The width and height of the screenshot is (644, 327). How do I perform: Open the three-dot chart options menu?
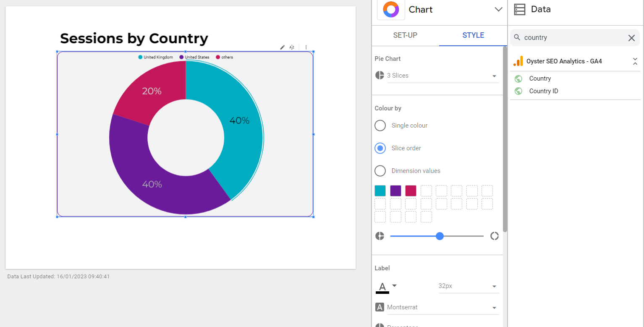[306, 47]
